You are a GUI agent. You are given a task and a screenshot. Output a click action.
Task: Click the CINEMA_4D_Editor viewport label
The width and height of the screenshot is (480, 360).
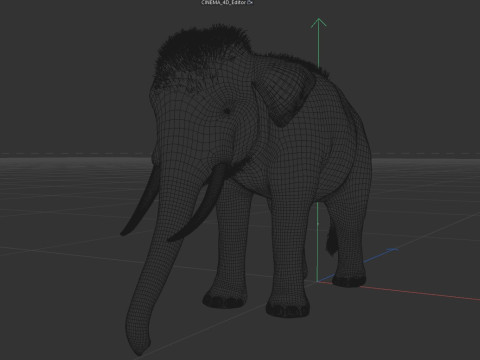tap(224, 2)
